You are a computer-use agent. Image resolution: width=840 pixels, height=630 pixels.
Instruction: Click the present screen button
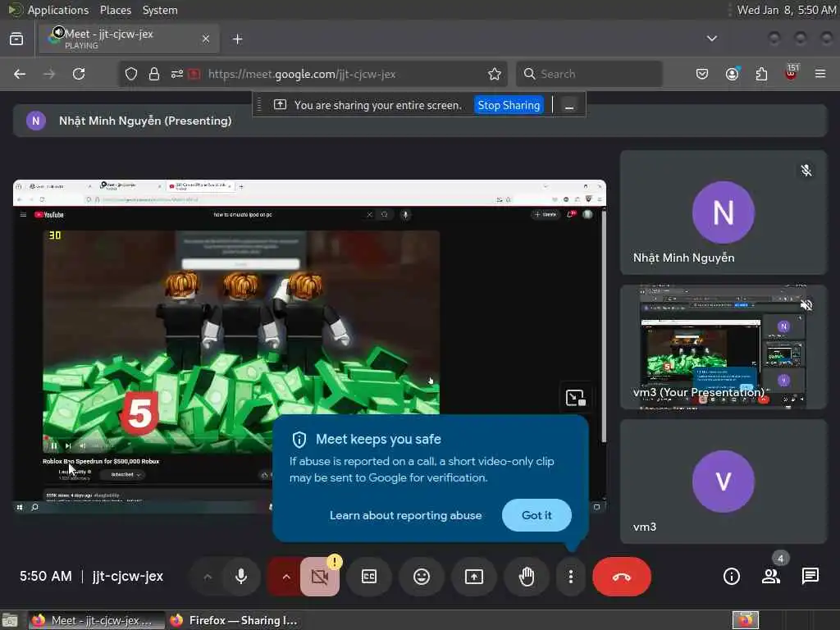click(x=473, y=577)
